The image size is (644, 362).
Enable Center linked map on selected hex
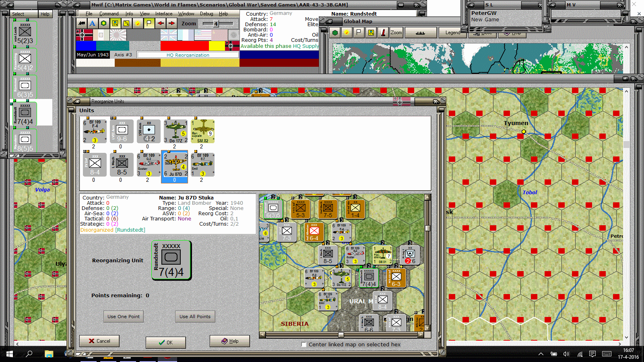coord(304,345)
